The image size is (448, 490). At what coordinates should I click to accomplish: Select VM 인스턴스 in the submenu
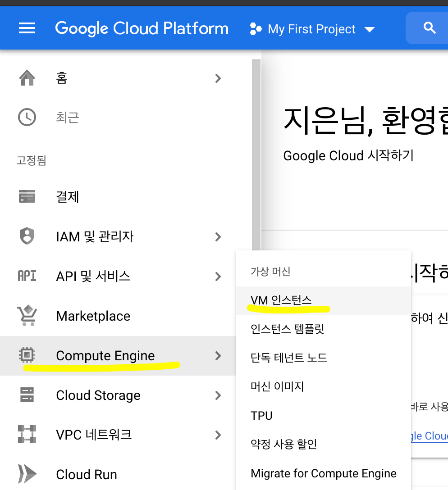click(x=324, y=301)
